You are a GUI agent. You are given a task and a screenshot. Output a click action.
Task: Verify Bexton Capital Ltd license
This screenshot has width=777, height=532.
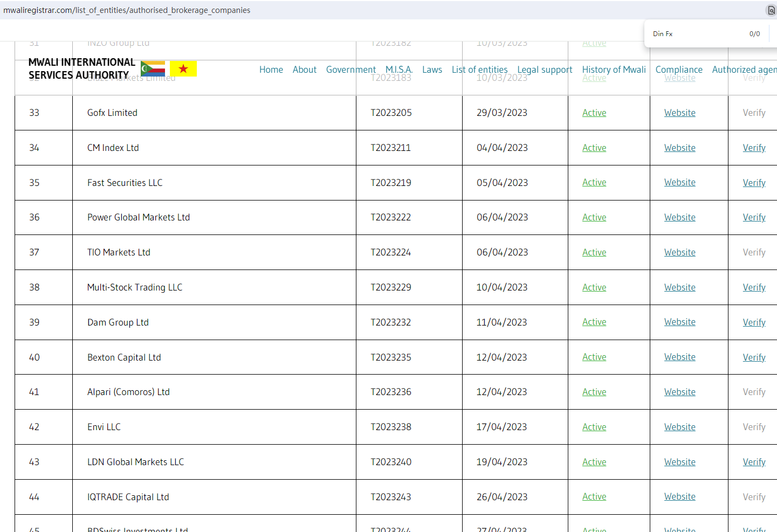pyautogui.click(x=754, y=357)
